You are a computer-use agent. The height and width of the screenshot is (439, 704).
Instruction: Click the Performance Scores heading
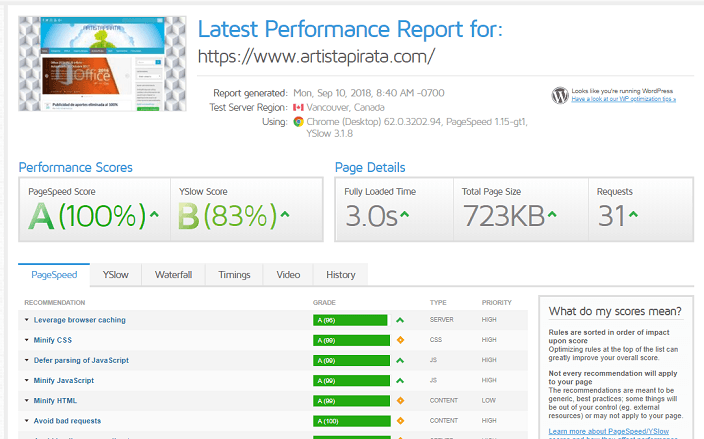point(75,167)
